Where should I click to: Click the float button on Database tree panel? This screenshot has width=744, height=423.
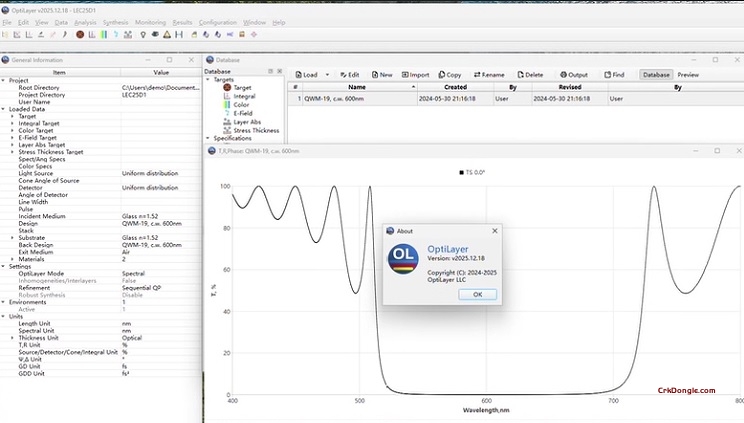click(270, 71)
